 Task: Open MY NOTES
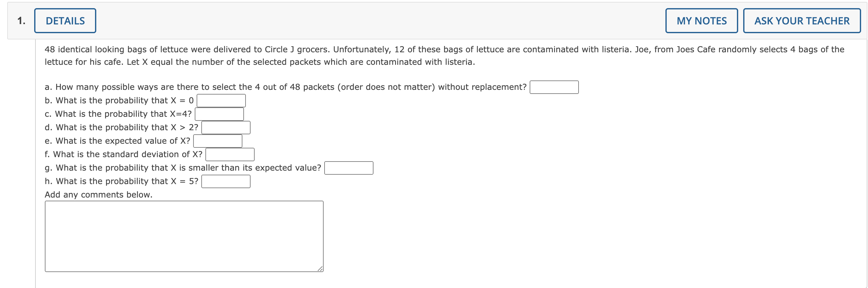tap(701, 21)
